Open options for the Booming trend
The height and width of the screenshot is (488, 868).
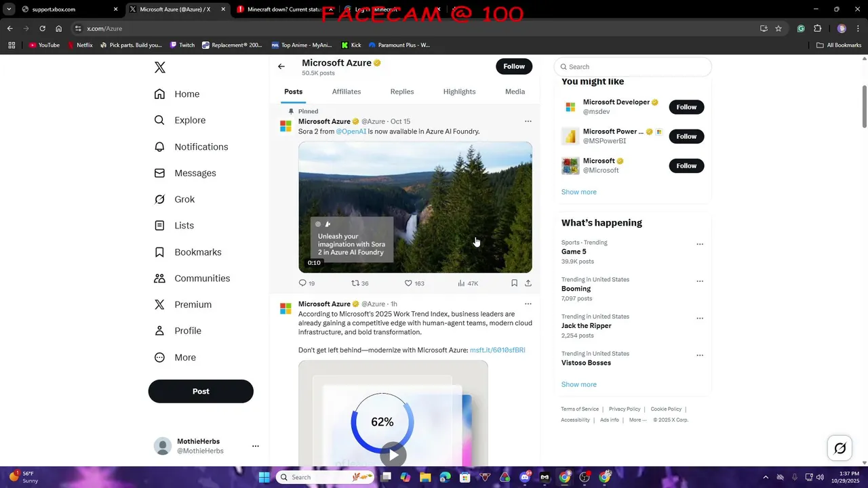700,281
